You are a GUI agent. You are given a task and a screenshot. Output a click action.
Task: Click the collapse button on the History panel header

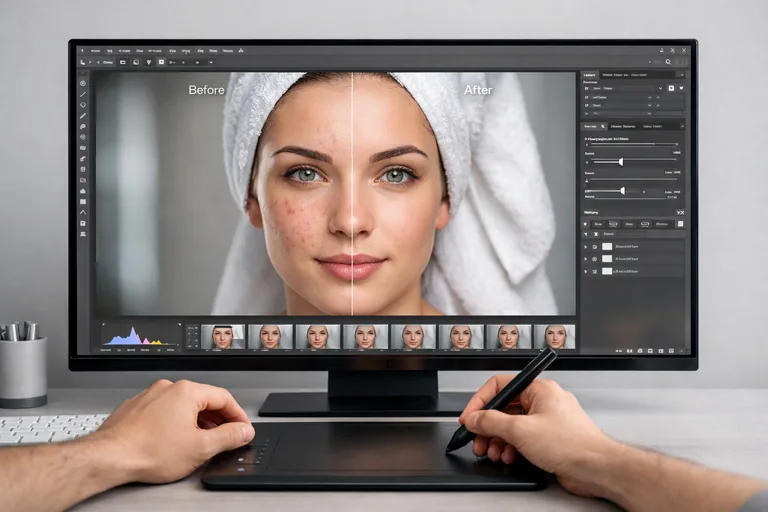tap(680, 212)
